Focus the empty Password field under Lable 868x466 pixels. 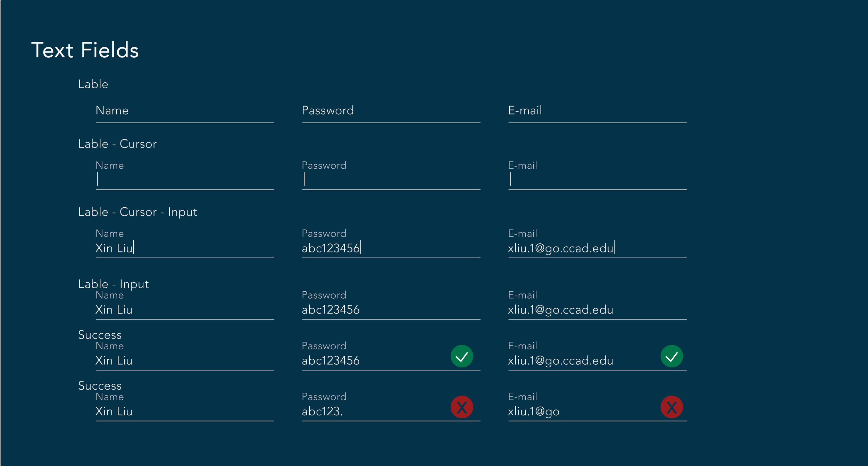(391, 113)
